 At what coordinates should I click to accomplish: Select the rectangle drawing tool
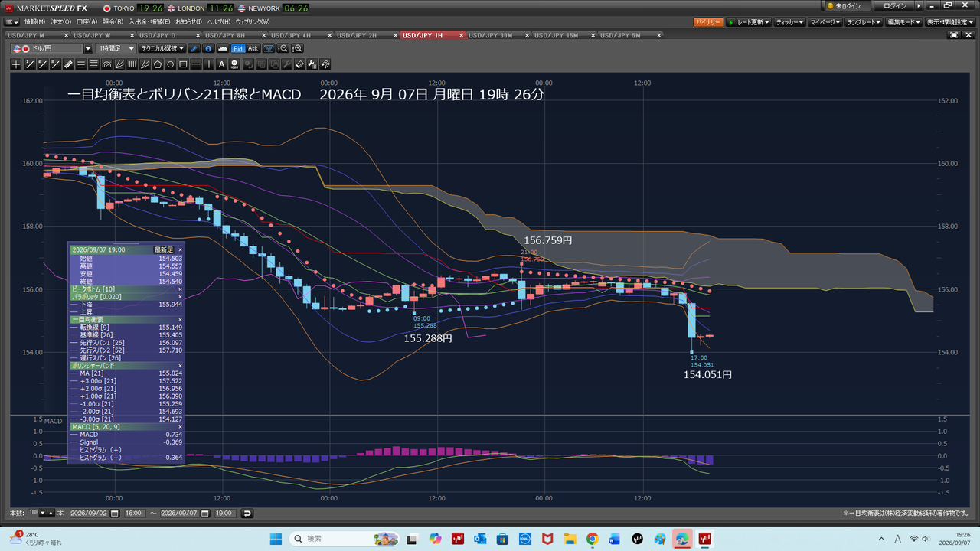click(183, 64)
